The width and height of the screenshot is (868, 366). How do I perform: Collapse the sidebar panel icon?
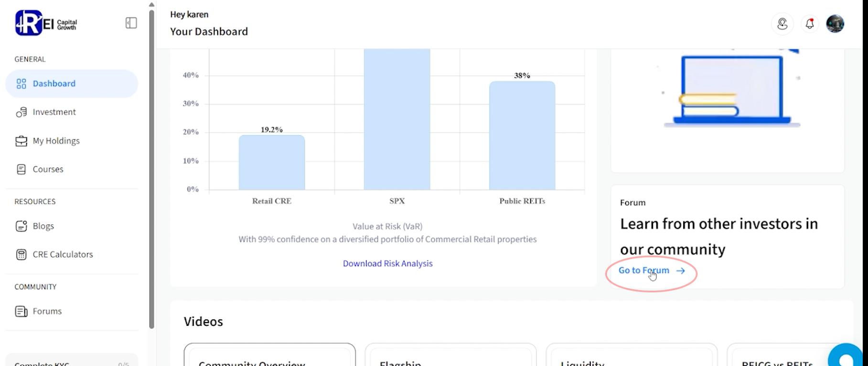pyautogui.click(x=131, y=23)
